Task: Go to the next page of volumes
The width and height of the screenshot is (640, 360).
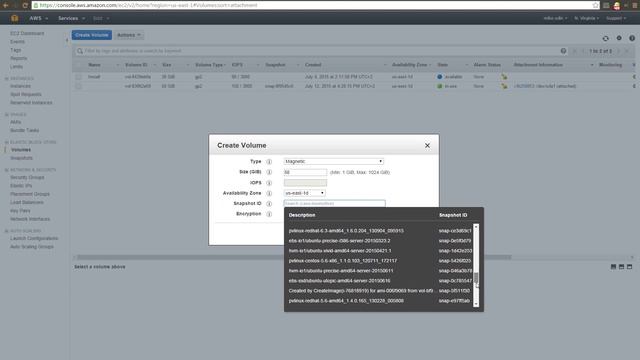Action: pos(618,51)
